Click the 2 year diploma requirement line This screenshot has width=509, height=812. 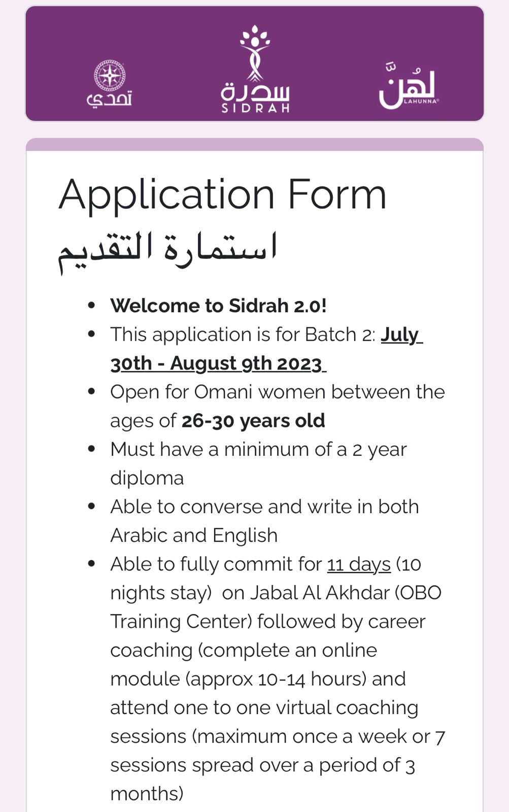[258, 464]
